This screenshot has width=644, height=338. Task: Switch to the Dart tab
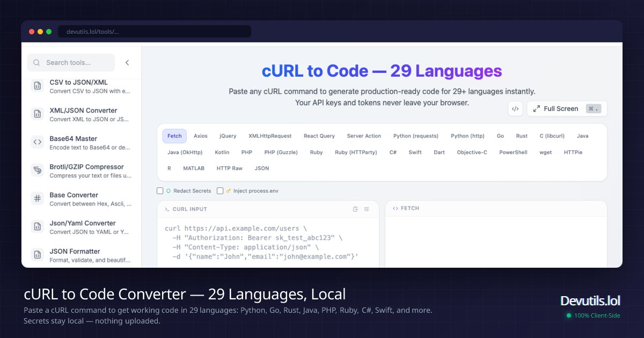point(440,152)
